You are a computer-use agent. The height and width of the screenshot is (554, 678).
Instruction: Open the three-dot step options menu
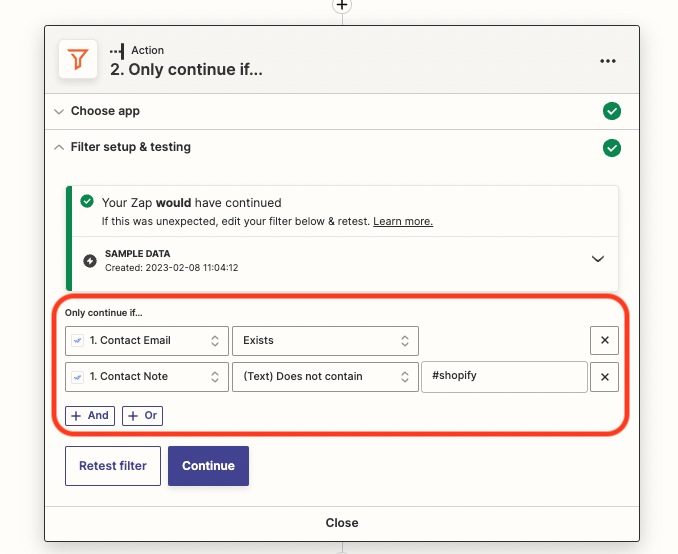click(608, 61)
